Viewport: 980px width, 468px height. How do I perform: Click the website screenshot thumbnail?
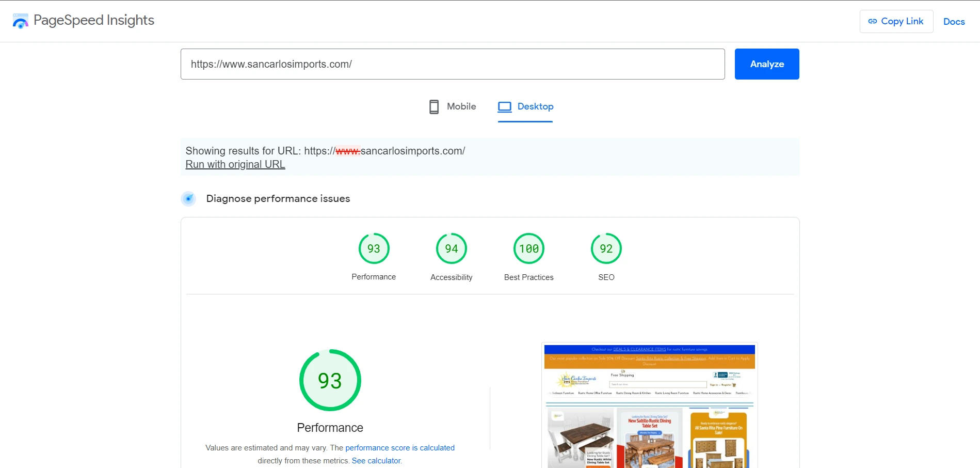[x=649, y=405]
